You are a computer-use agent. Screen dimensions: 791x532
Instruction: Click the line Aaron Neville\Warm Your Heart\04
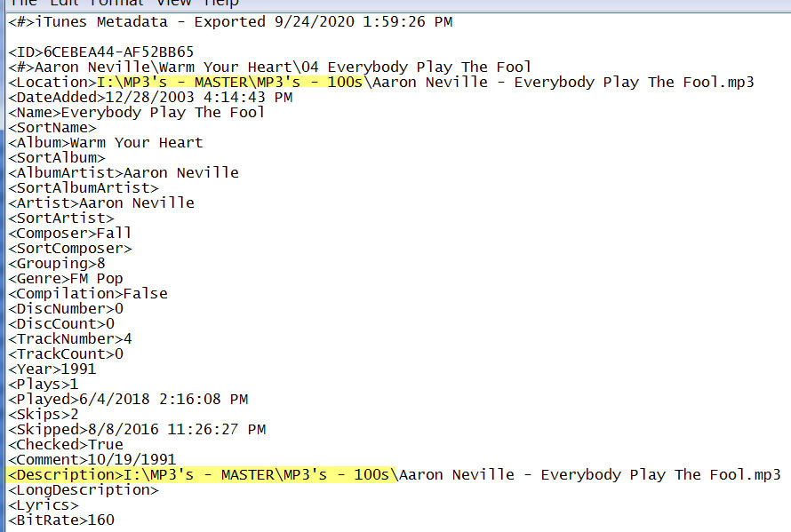pyautogui.click(x=270, y=67)
